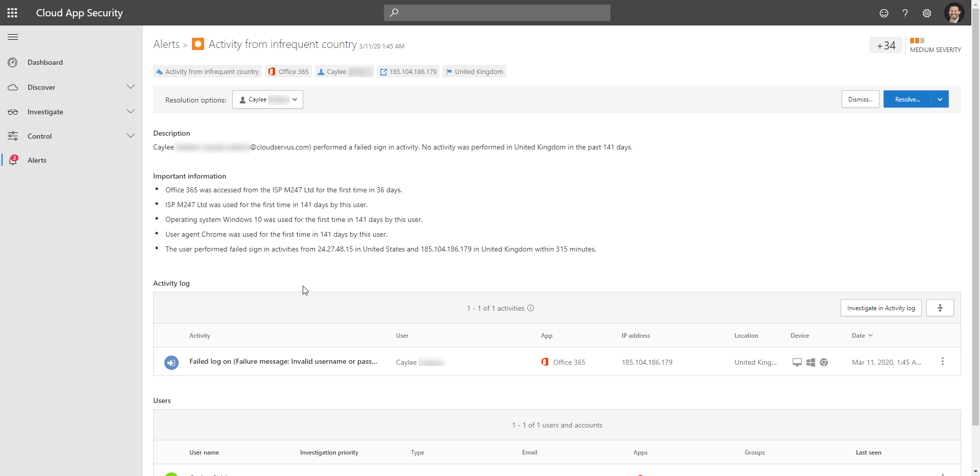Open the help question mark icon
This screenshot has width=980, height=476.
(x=905, y=13)
